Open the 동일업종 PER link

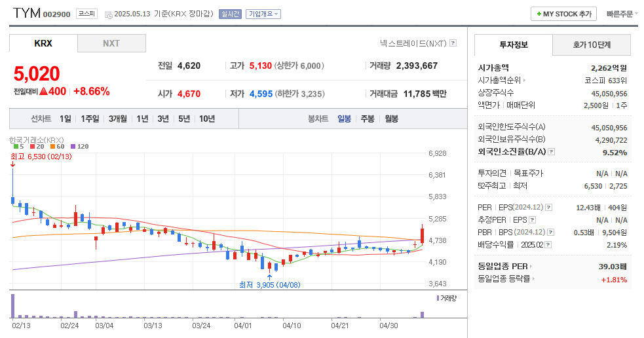[504, 267]
